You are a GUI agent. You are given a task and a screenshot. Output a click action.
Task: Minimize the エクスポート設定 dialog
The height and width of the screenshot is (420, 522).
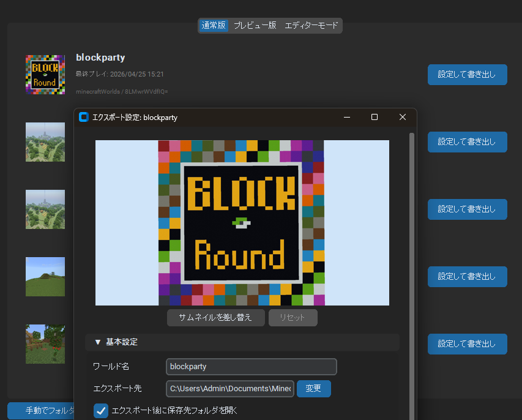coord(346,117)
